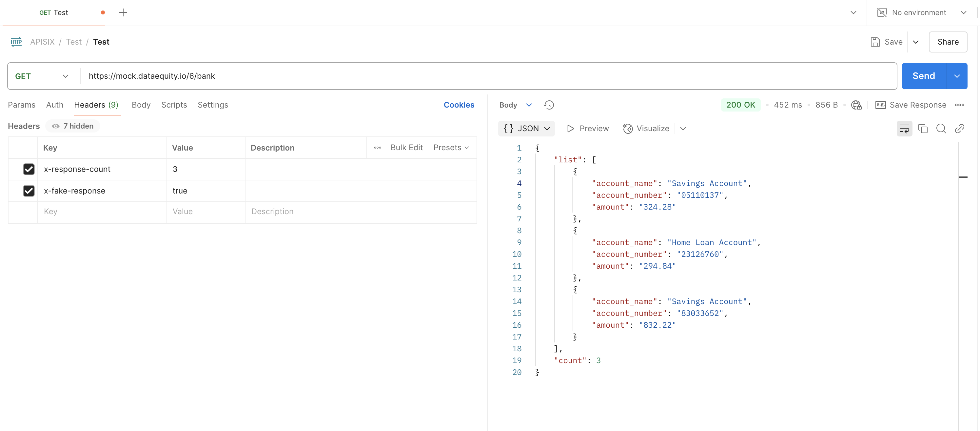Expand Visualize options chevron
This screenshot has height=431, width=980.
coord(683,129)
